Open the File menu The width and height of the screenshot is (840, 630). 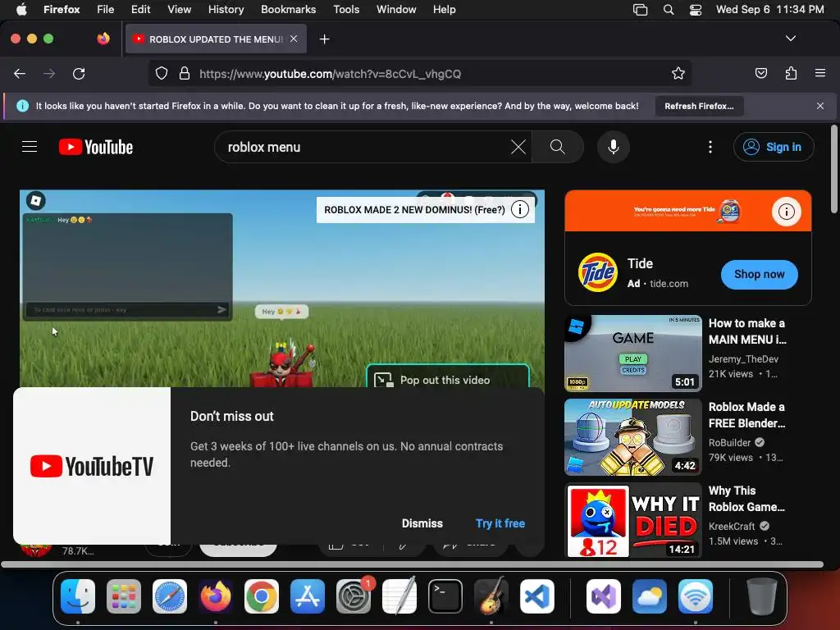pos(105,10)
